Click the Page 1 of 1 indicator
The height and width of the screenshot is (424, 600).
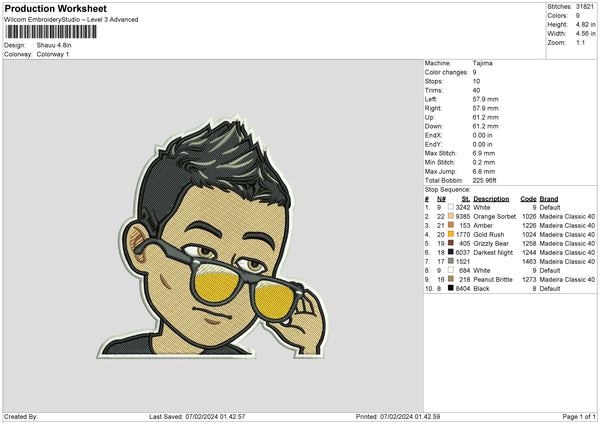pos(579,416)
